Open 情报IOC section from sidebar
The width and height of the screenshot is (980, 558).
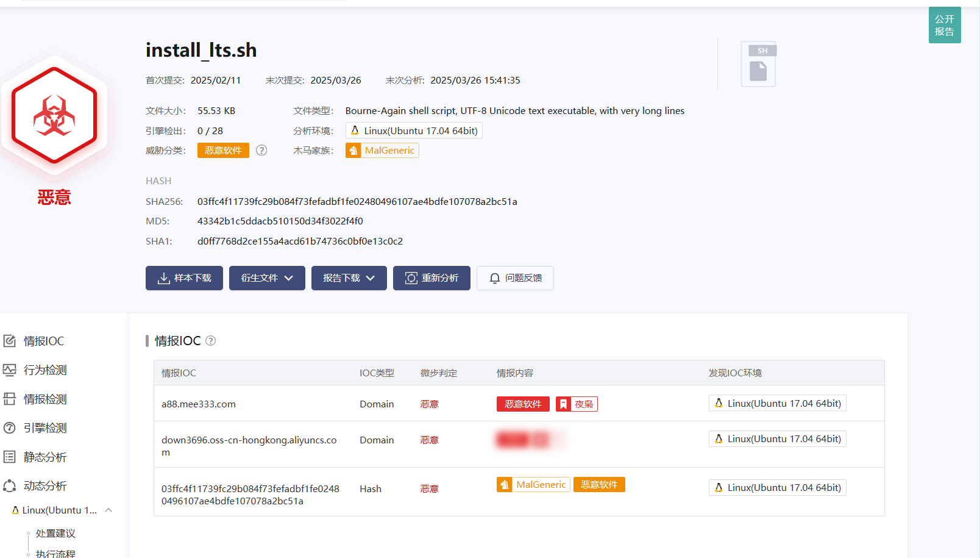point(43,342)
